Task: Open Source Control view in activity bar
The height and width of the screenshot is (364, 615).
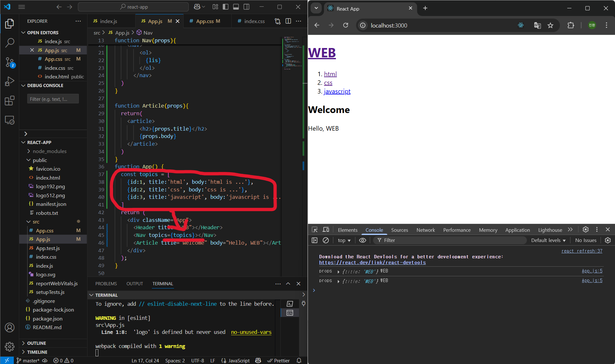Action: (x=10, y=62)
